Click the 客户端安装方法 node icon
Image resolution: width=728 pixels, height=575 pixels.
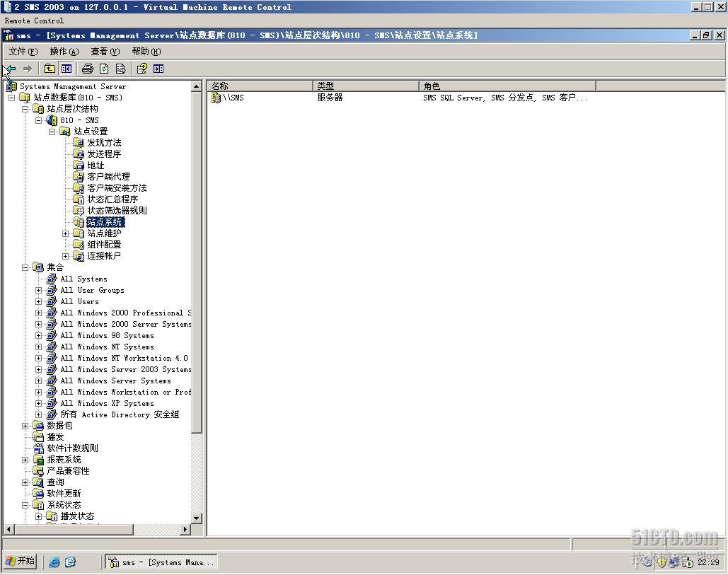click(79, 188)
